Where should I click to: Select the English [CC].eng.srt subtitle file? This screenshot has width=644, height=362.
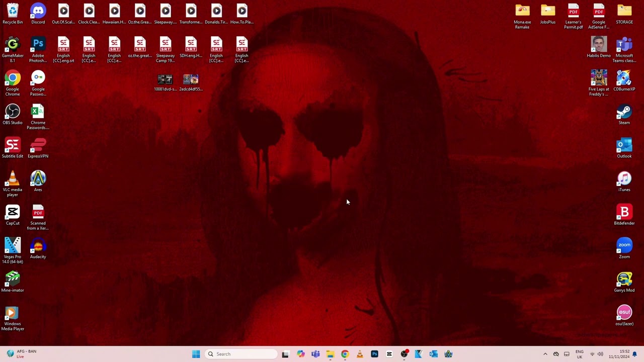[63, 50]
